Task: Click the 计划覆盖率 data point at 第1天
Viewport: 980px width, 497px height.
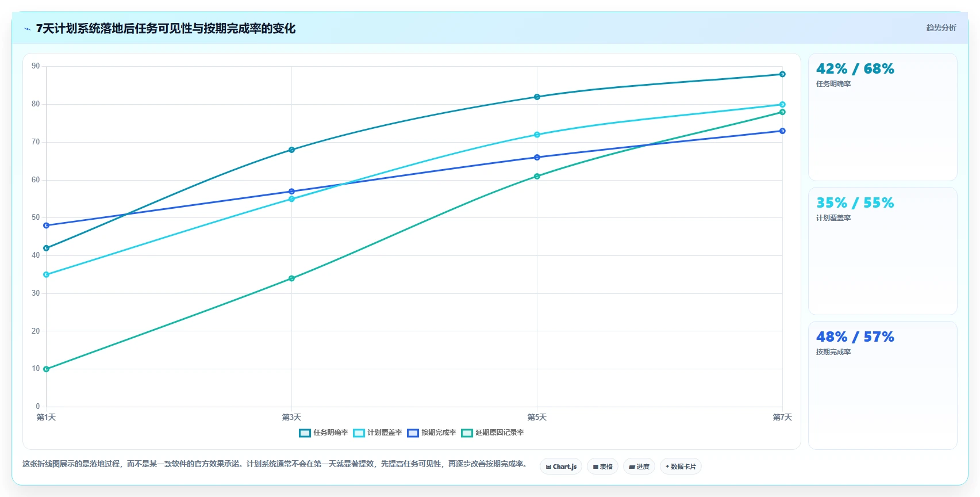Action: point(47,274)
